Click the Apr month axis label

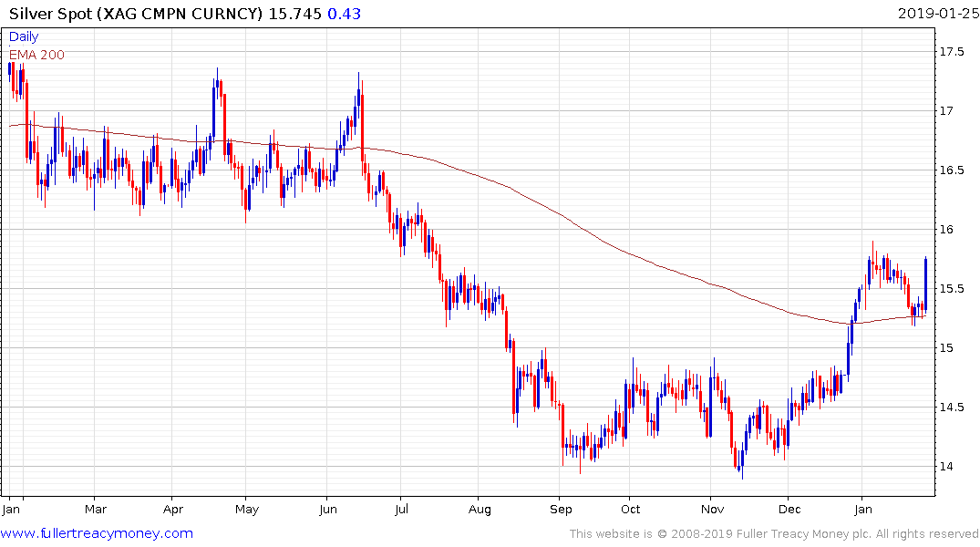click(173, 511)
